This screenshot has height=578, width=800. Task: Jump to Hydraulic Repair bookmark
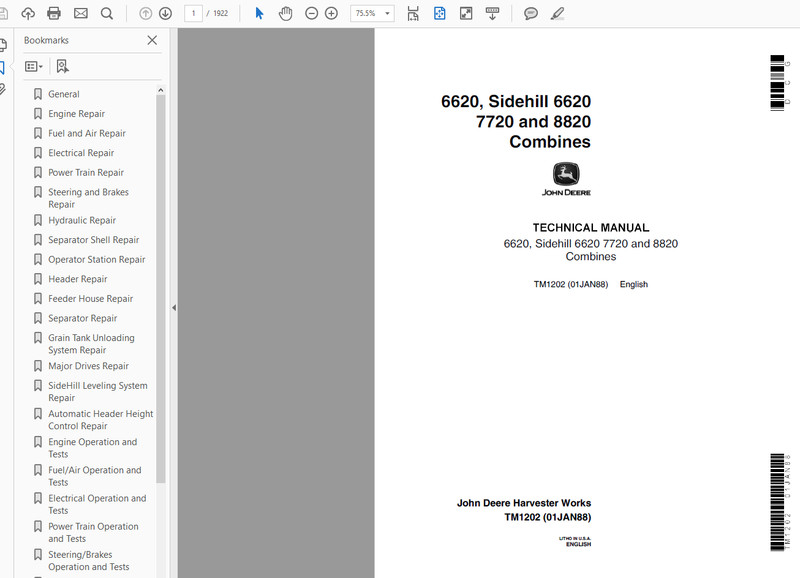pyautogui.click(x=82, y=220)
